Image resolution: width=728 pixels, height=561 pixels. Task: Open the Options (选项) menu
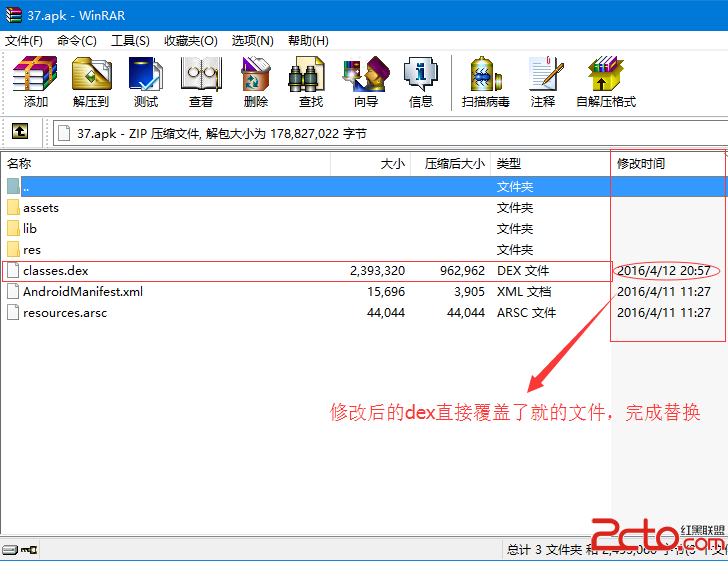(x=253, y=41)
